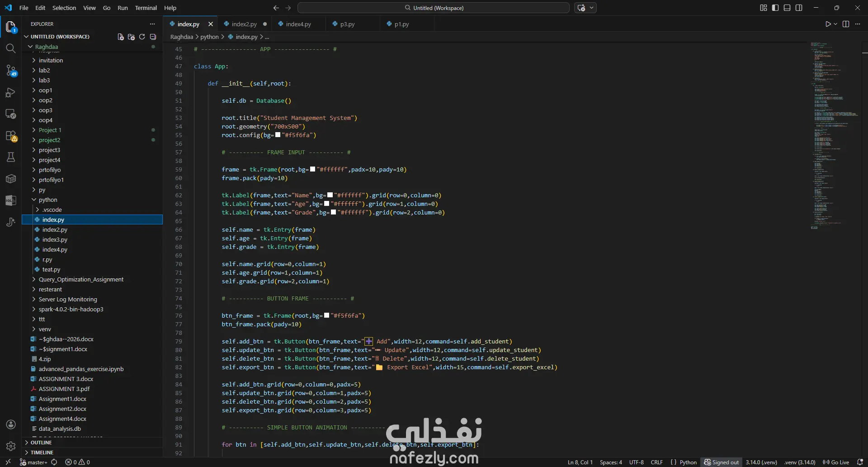Open Copilot chat icon in title bar
This screenshot has height=467, width=868.
coord(581,8)
